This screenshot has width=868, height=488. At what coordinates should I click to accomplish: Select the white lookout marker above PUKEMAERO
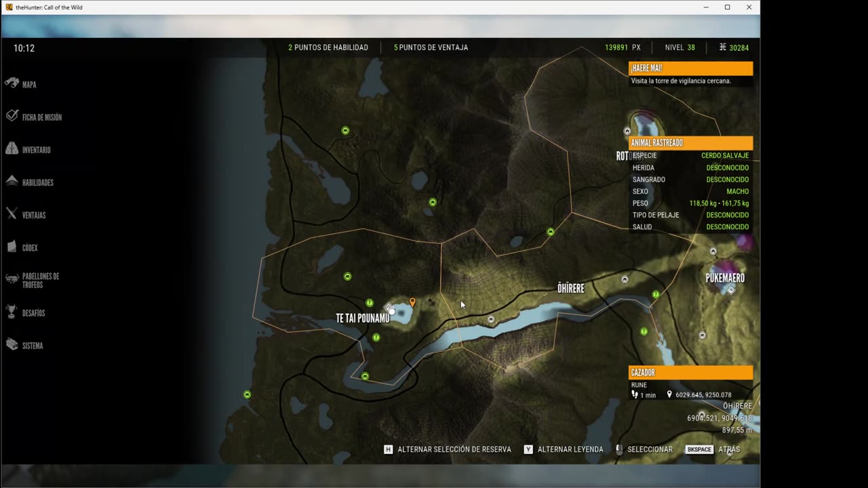coord(713,251)
